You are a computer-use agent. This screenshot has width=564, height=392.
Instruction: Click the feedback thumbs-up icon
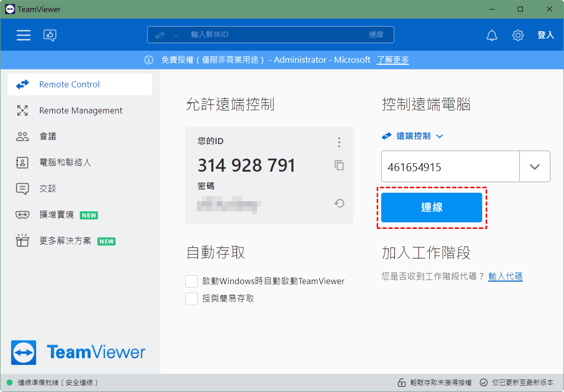pyautogui.click(x=50, y=35)
